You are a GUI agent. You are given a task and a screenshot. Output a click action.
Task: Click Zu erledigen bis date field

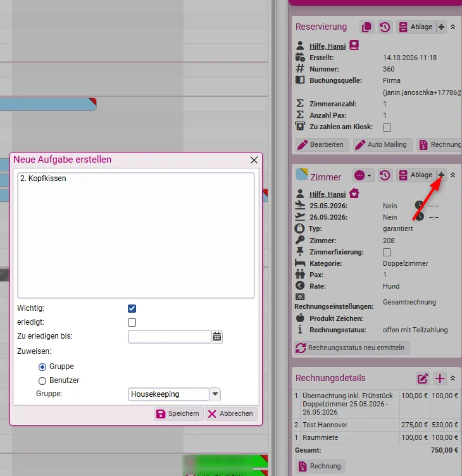[x=170, y=337]
